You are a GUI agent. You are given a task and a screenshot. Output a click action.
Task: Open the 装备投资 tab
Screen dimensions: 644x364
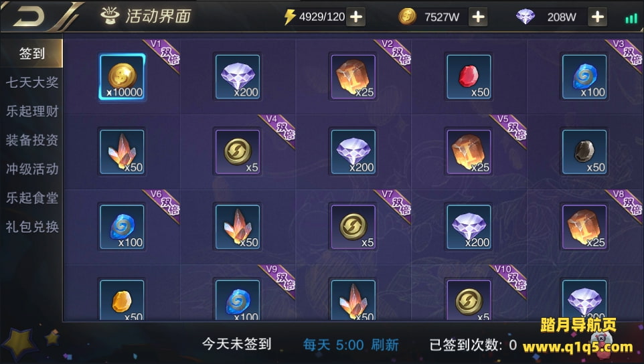coord(32,140)
